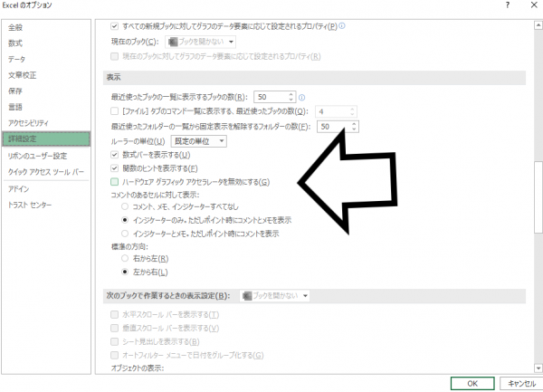The width and height of the screenshot is (543, 392).
Task: Open 現在のブック dropdown
Action: point(201,42)
